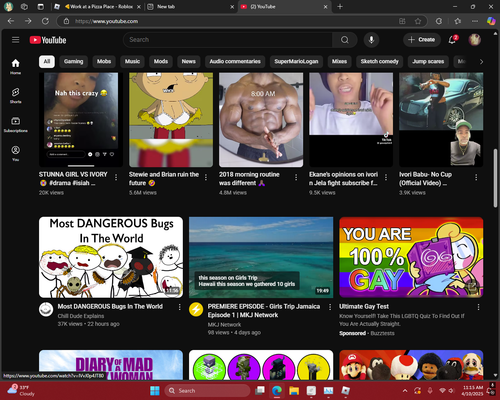Image resolution: width=500 pixels, height=400 pixels.
Task: Click the YouTube search input field
Action: point(228,40)
